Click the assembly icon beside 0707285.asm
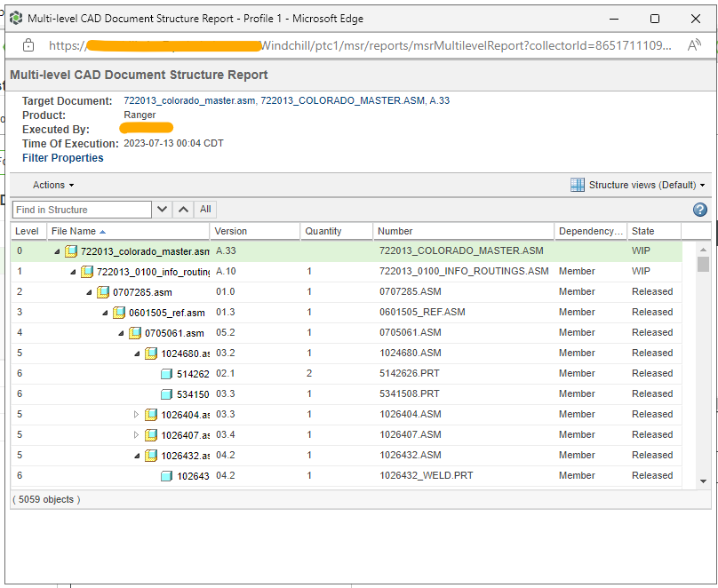Viewport: 718px width, 588px height. 103,292
